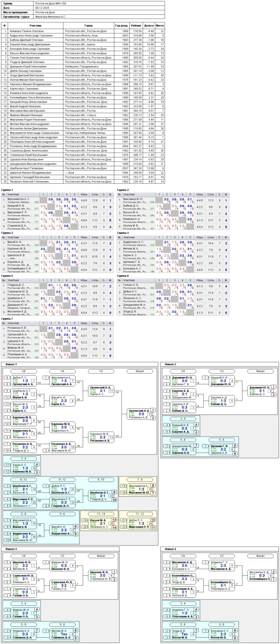Click the Рейтинг column header
The height and width of the screenshot is (644, 280).
137,26
